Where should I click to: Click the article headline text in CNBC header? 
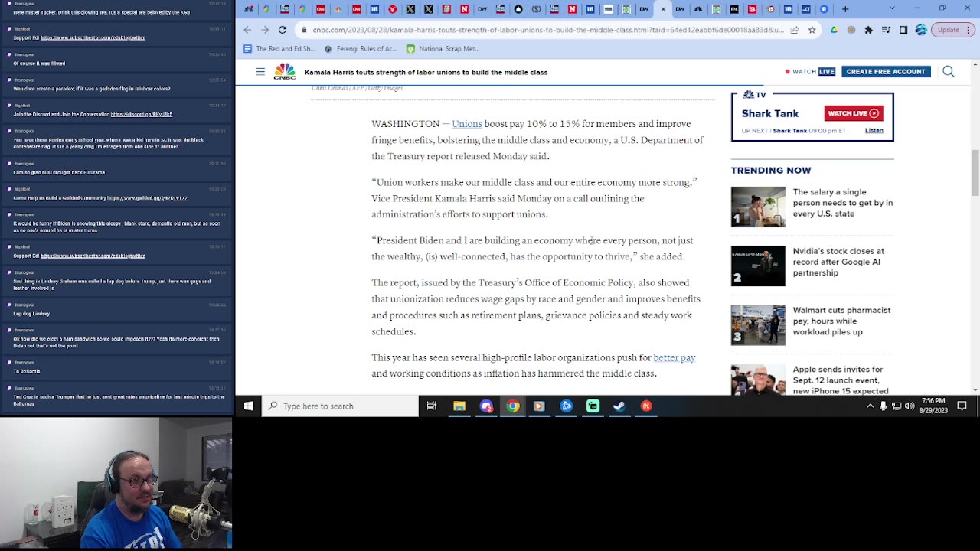[x=426, y=72]
